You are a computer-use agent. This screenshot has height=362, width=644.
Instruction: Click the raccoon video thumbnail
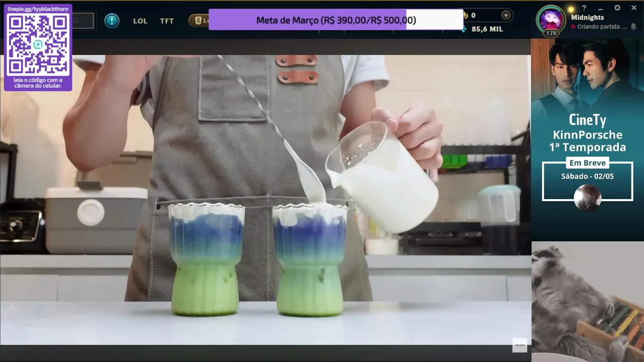[x=588, y=301]
